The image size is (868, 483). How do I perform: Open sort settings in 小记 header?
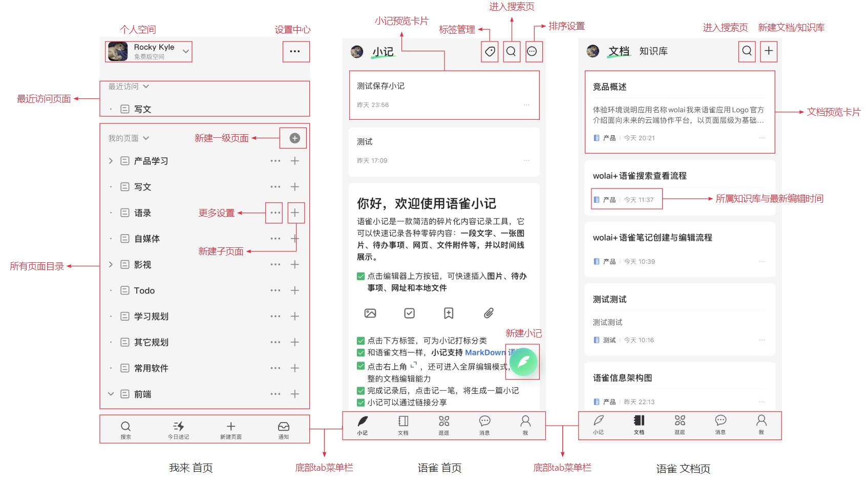[532, 51]
